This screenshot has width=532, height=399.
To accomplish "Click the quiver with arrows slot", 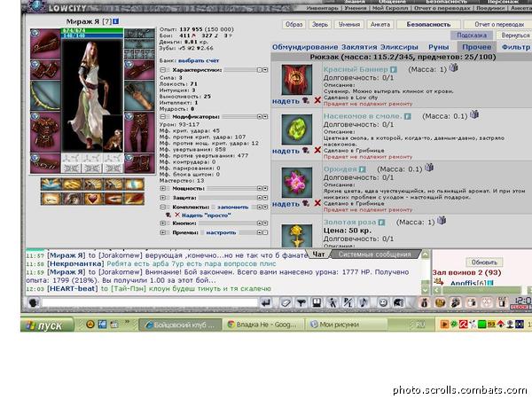I will (139, 96).
